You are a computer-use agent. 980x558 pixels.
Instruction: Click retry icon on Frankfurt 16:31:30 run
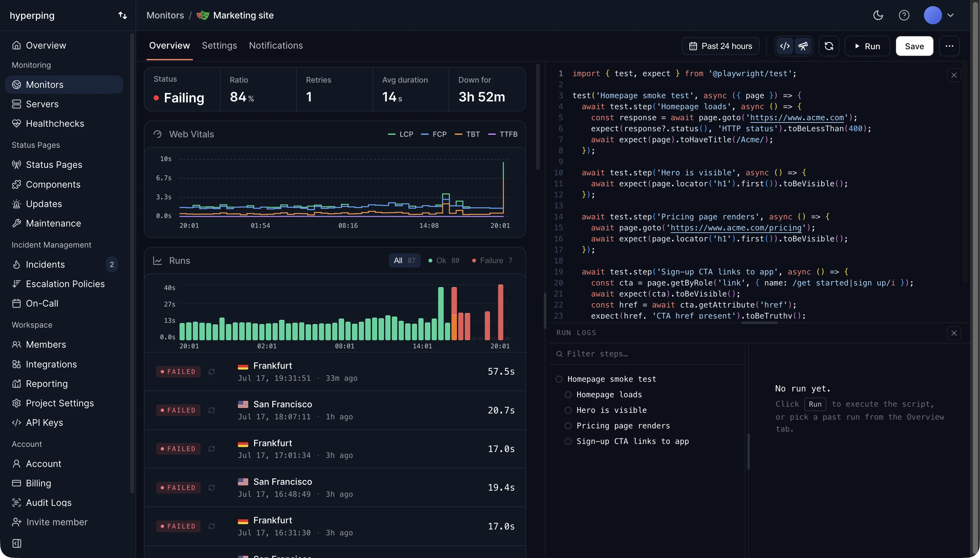(x=212, y=526)
